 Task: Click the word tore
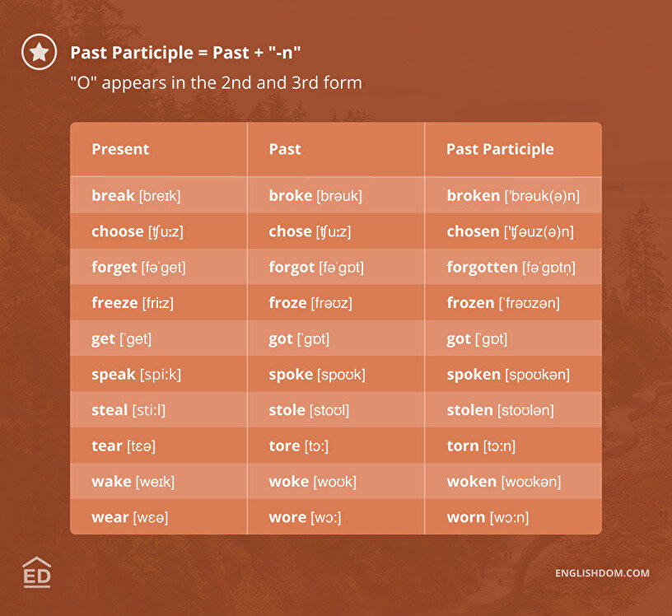click(284, 446)
